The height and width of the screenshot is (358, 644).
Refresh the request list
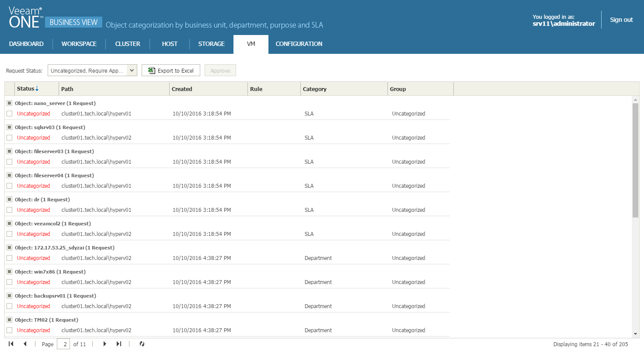[142, 344]
